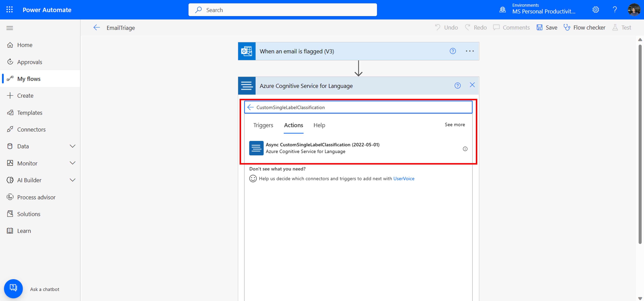This screenshot has width=644, height=301.
Task: Click the Azure Cognitive Service header icon
Action: [x=247, y=85]
